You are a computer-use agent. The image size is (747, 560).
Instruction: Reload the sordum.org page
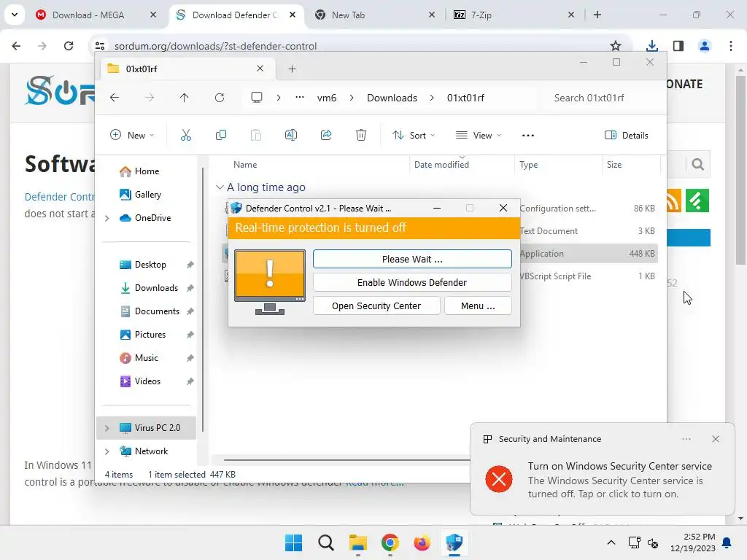point(69,46)
